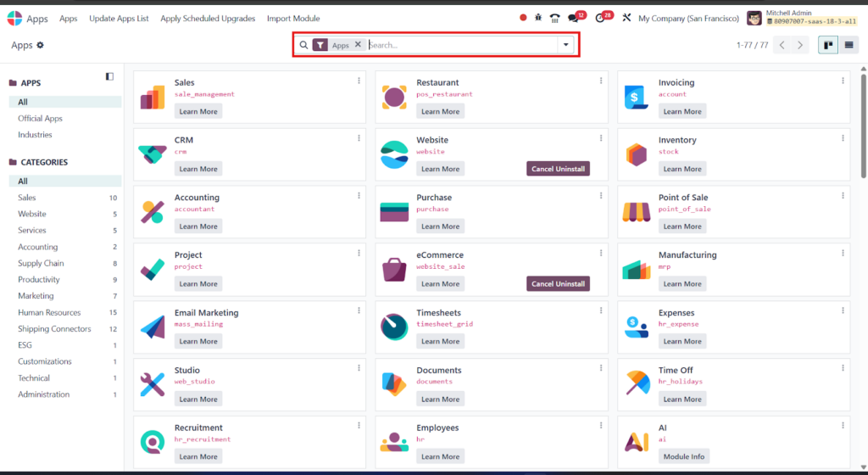
Task: Click the Sales app icon
Action: [x=153, y=98]
